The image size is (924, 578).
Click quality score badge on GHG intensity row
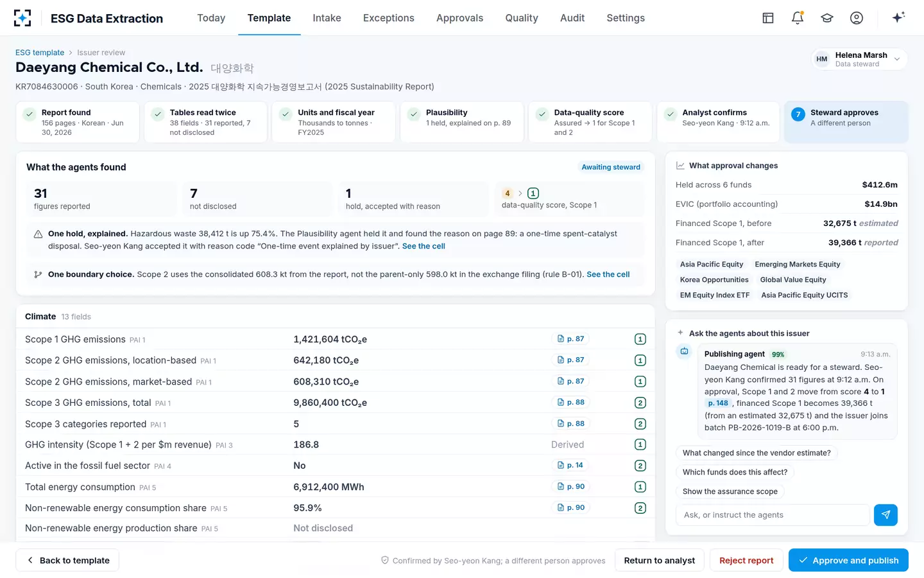640,444
